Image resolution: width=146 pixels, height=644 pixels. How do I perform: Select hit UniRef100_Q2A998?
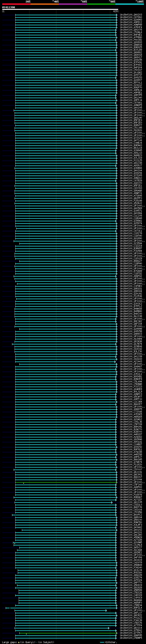pyautogui.click(x=131, y=329)
